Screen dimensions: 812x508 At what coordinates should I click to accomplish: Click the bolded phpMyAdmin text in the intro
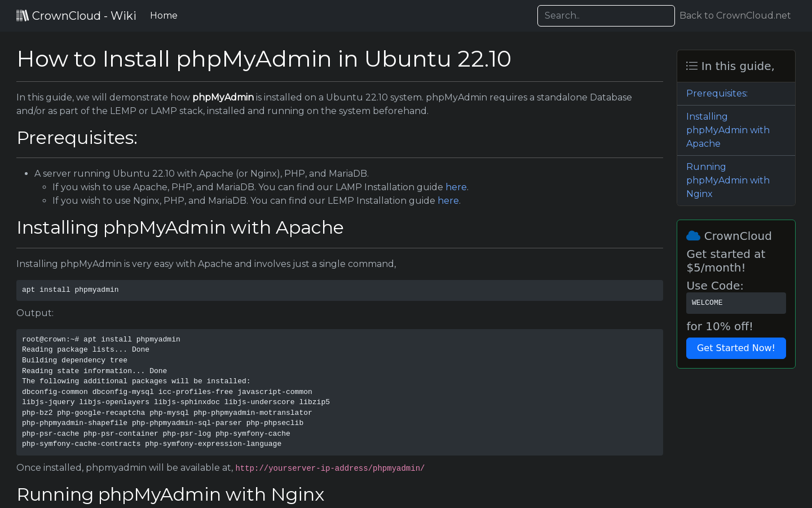click(x=223, y=97)
